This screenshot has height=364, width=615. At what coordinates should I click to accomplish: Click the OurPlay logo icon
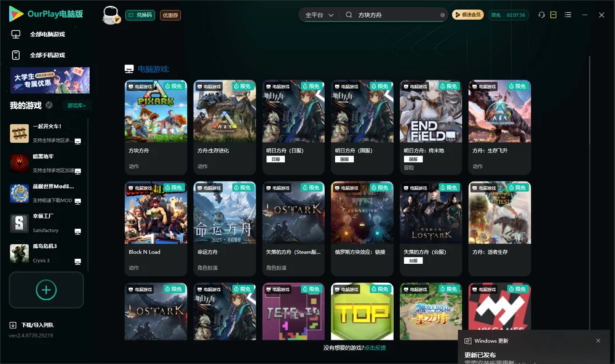click(16, 14)
